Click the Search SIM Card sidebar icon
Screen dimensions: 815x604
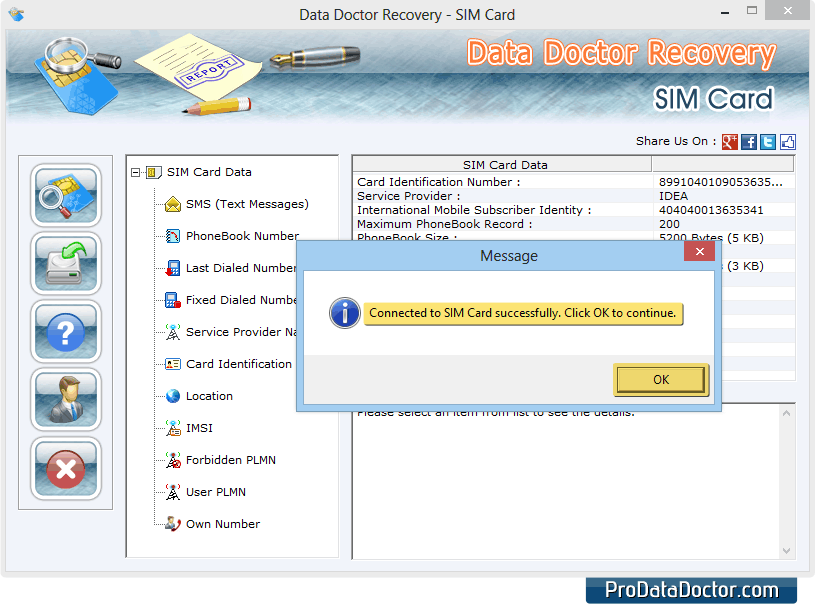(65, 195)
